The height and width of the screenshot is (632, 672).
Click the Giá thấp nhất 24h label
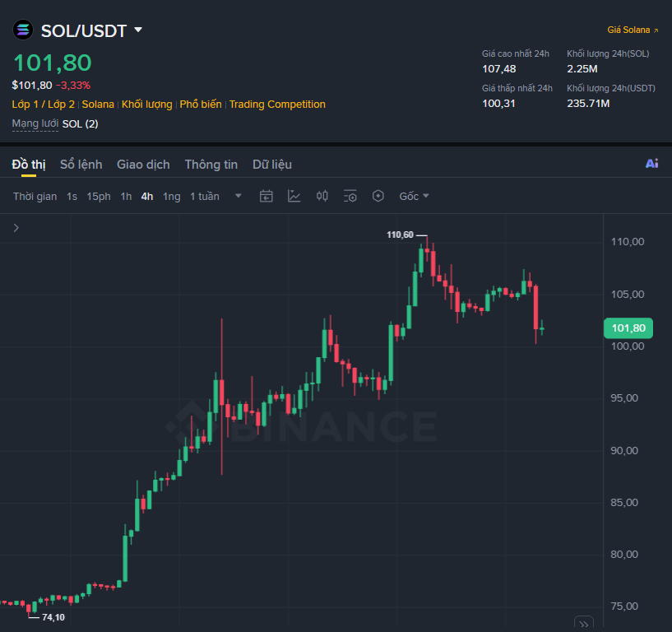pos(517,88)
